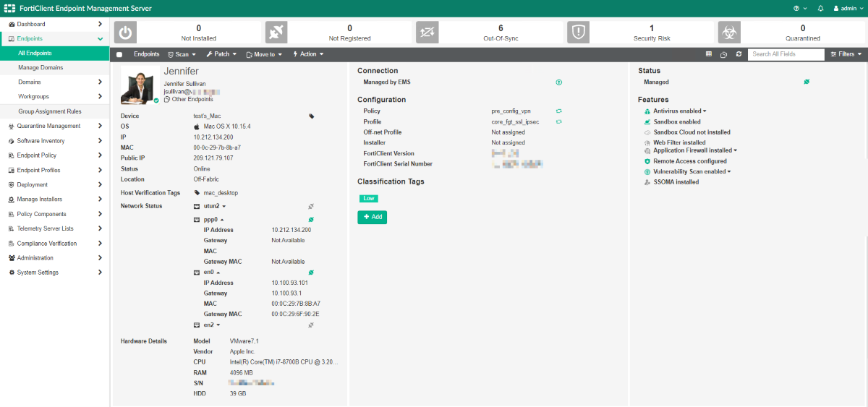Open the help question-mark menu

pos(800,9)
